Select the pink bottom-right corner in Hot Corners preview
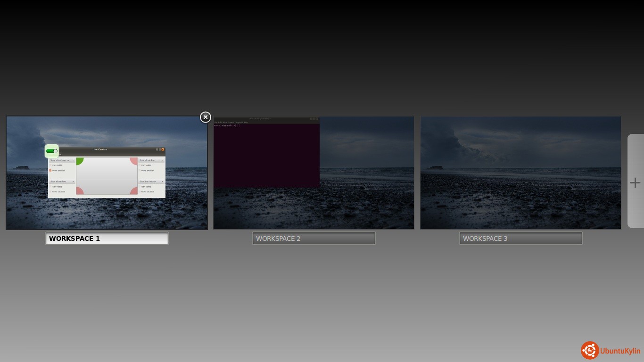 pos(134,191)
